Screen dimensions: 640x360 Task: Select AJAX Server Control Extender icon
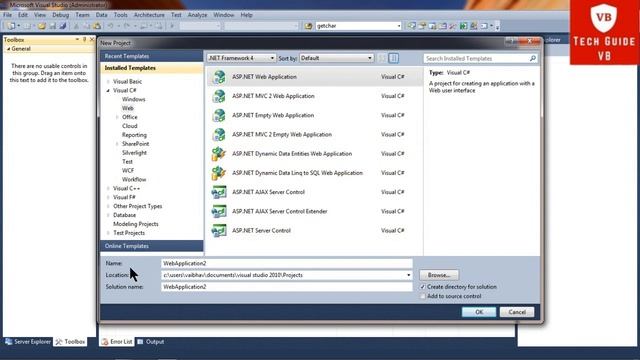pyautogui.click(x=219, y=211)
